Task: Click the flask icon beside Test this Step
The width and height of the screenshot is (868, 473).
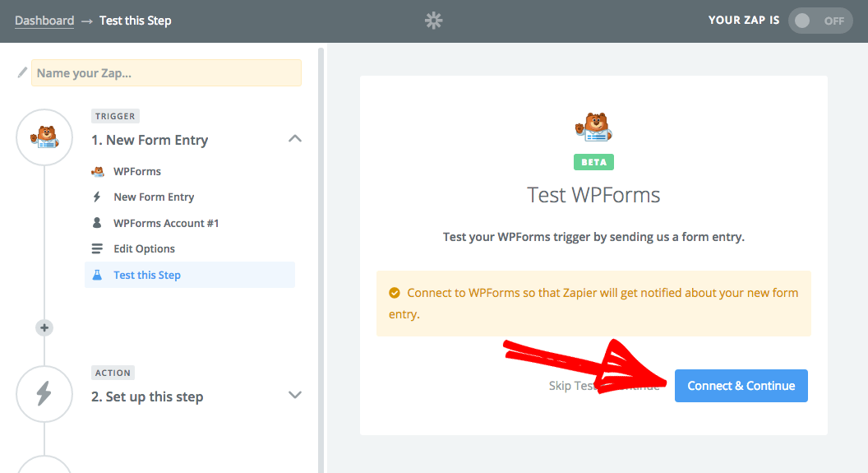Action: pos(97,275)
